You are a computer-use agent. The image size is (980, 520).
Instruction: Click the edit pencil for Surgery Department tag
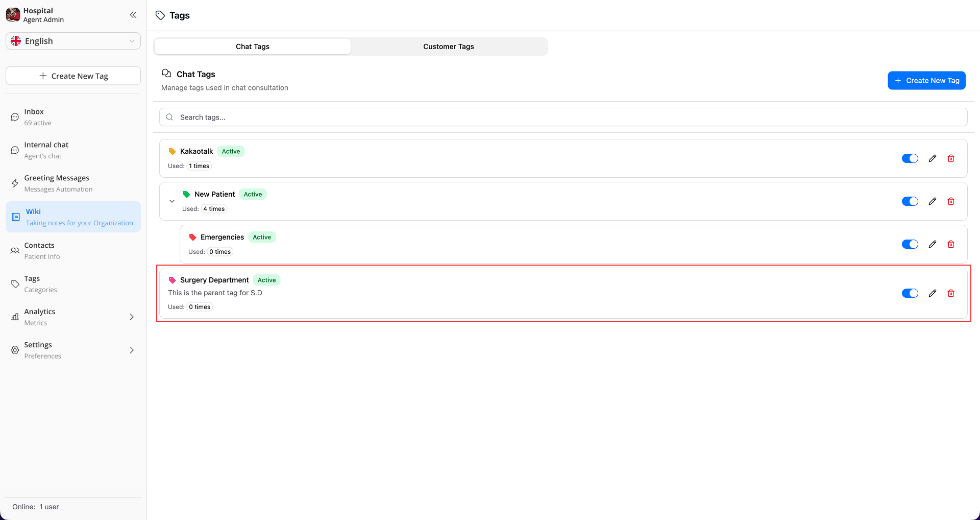pyautogui.click(x=933, y=293)
